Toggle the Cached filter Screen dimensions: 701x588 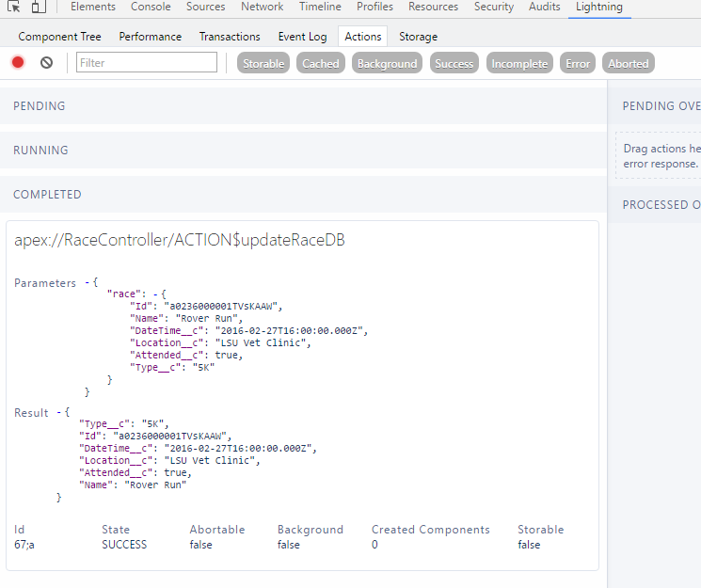point(320,64)
